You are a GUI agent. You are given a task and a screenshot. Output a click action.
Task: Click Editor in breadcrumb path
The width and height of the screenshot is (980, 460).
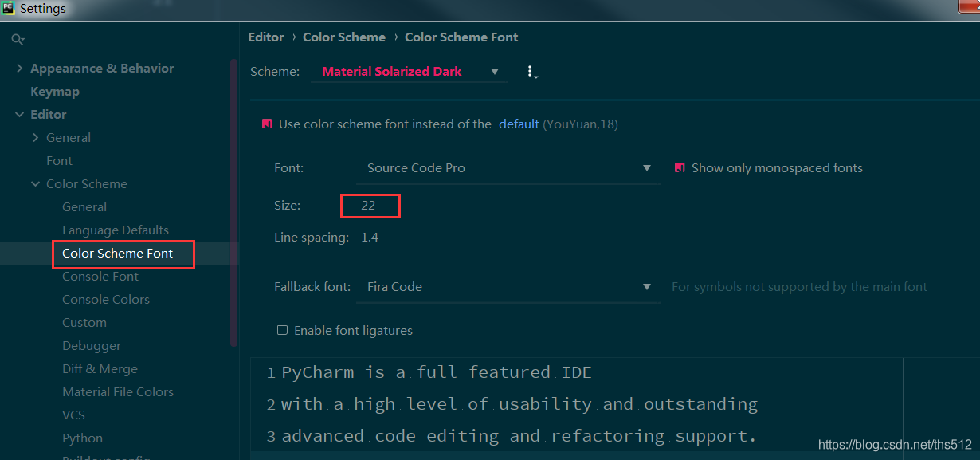pyautogui.click(x=266, y=37)
